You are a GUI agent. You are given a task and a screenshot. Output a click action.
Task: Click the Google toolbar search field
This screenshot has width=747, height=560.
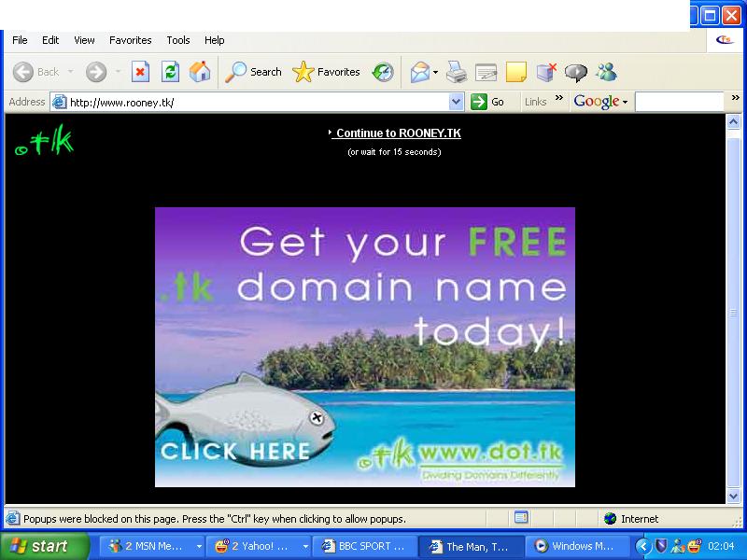coord(679,102)
